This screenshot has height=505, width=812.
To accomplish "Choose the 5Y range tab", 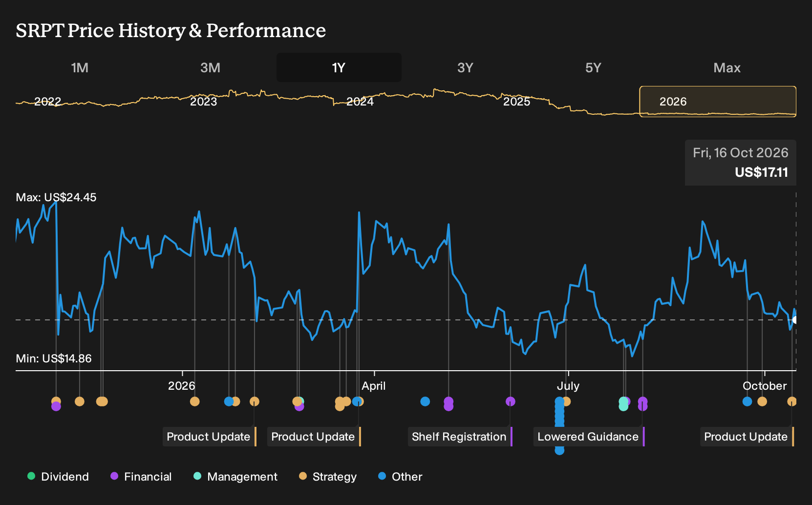I will coord(593,67).
